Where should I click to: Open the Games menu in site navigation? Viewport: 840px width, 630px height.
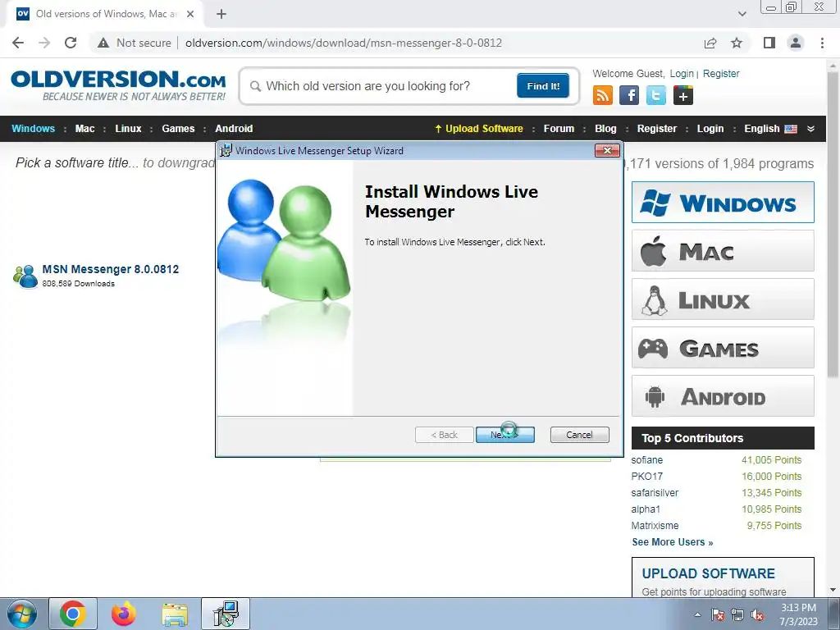click(178, 129)
